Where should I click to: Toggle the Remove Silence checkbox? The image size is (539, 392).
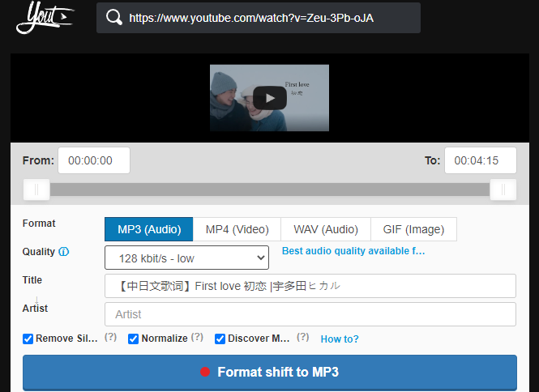pyautogui.click(x=28, y=339)
